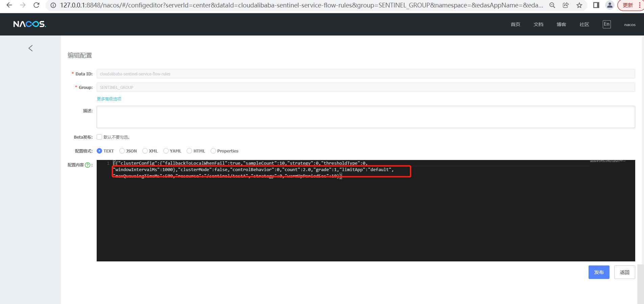Open 博客 in the top navigation
644x304 pixels.
[561, 24]
